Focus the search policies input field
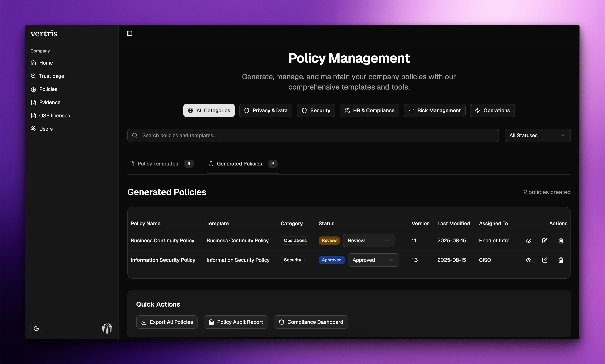Viewport: 605px width, 364px height. tap(313, 136)
